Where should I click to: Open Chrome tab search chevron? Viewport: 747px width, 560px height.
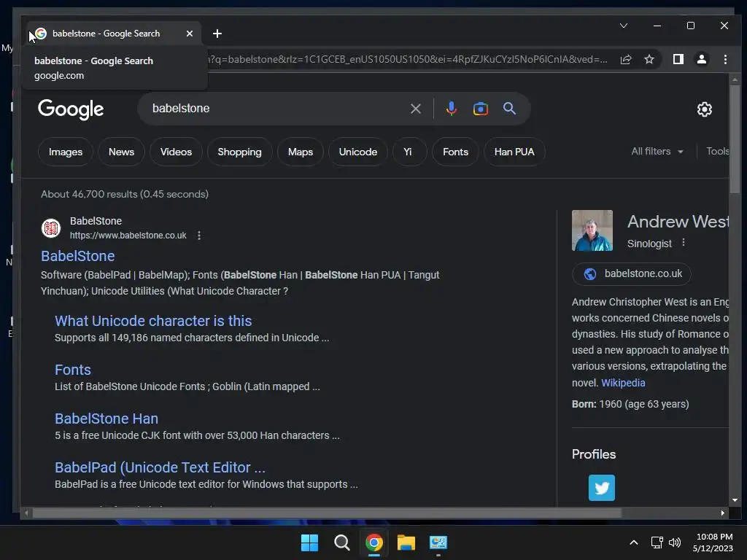coord(624,26)
